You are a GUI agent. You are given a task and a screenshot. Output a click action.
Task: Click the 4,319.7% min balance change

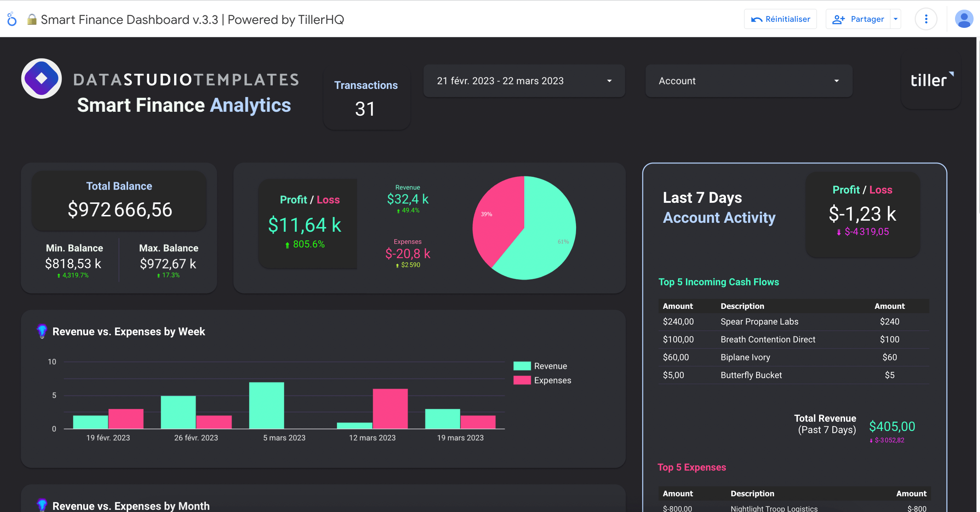(x=73, y=275)
